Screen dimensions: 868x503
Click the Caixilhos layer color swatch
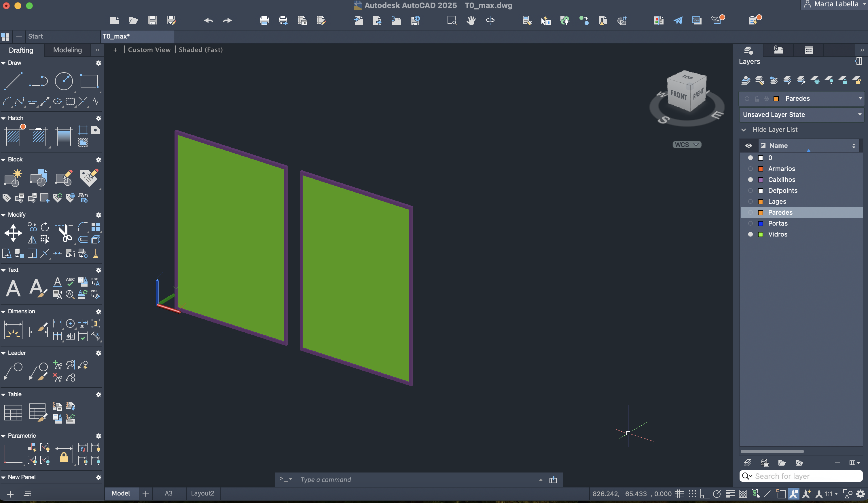pyautogui.click(x=761, y=180)
